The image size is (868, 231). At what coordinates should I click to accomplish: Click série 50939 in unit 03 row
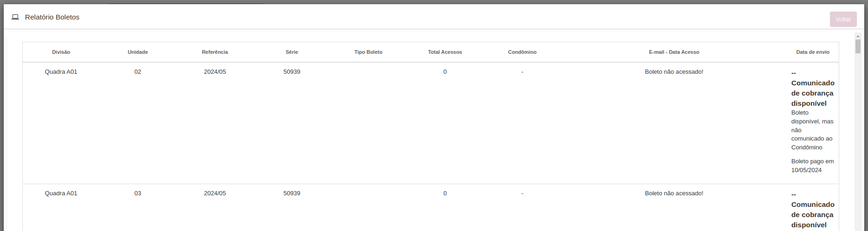(x=292, y=193)
